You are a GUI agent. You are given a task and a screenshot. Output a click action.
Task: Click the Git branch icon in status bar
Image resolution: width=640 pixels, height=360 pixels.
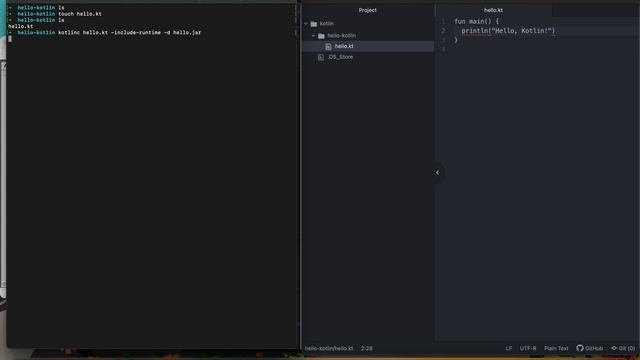coord(614,348)
